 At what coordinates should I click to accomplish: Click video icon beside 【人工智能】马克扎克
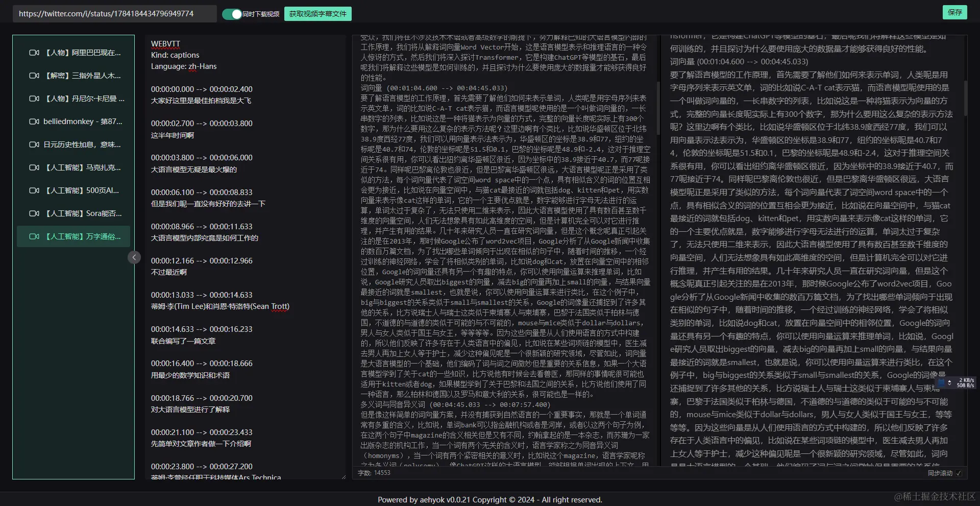click(34, 167)
